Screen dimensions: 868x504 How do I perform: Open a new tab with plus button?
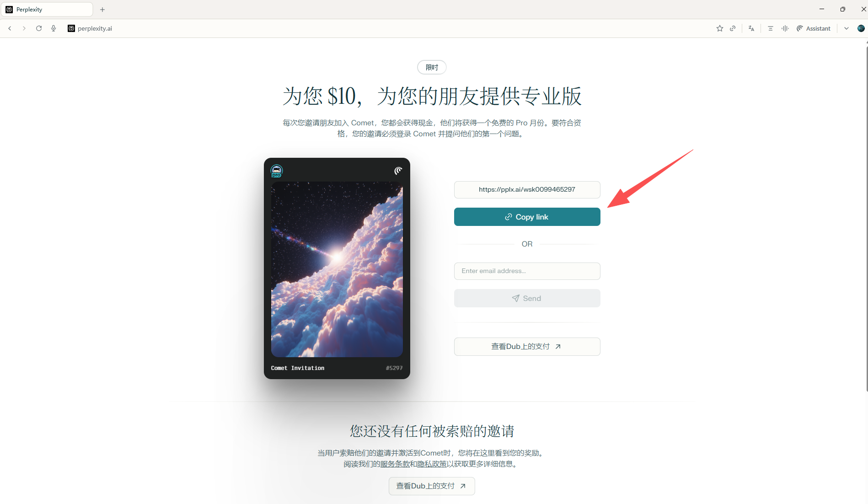(102, 10)
